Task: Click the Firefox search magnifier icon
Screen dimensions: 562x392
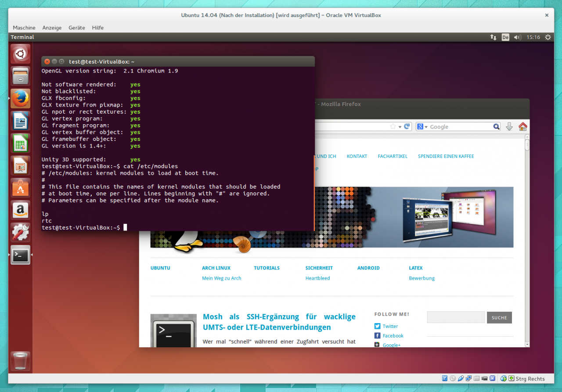Action: 496,126
